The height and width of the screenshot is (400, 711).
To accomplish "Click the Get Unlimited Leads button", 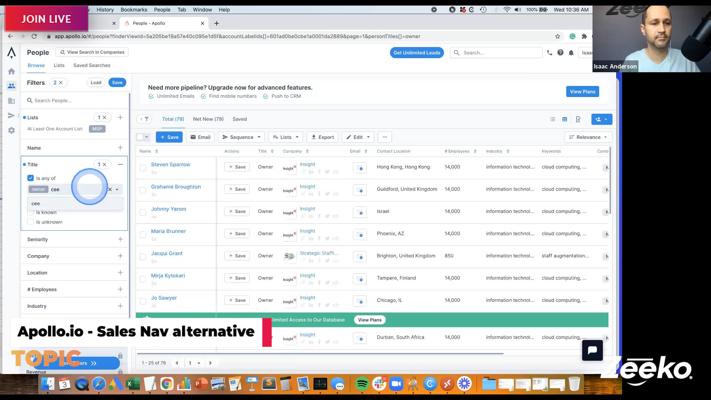I will point(417,53).
